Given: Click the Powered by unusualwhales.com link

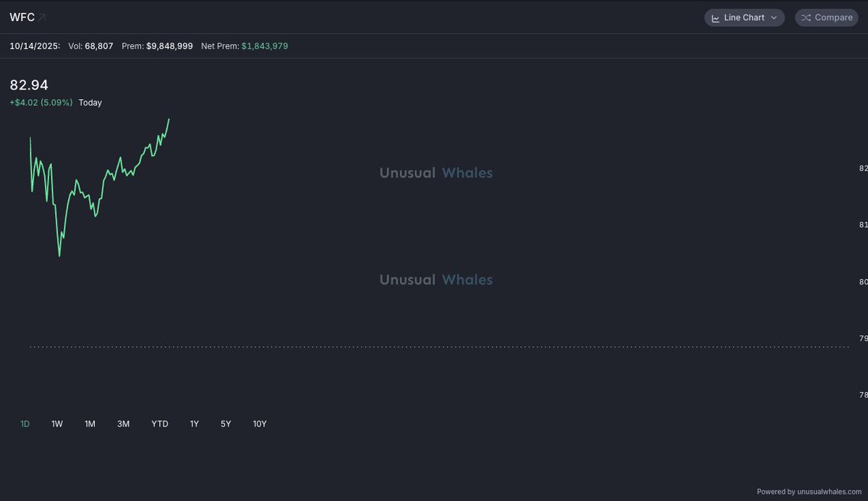Looking at the screenshot, I should [x=809, y=492].
